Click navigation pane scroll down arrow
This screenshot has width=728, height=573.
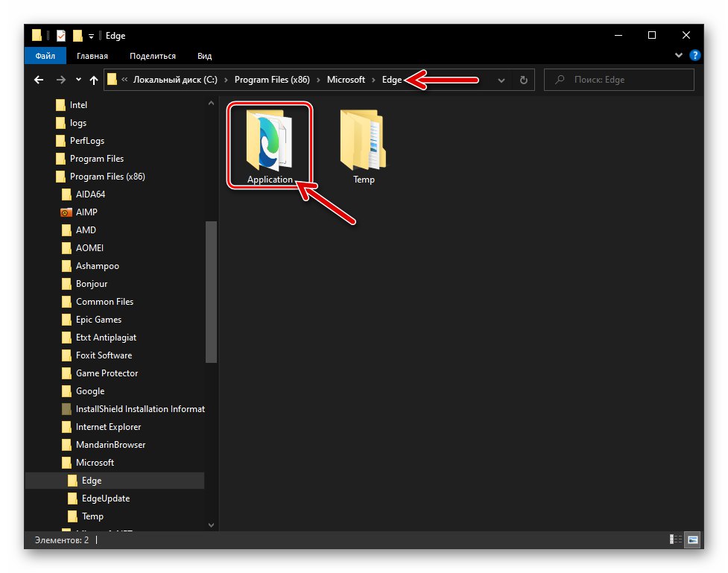pyautogui.click(x=212, y=525)
